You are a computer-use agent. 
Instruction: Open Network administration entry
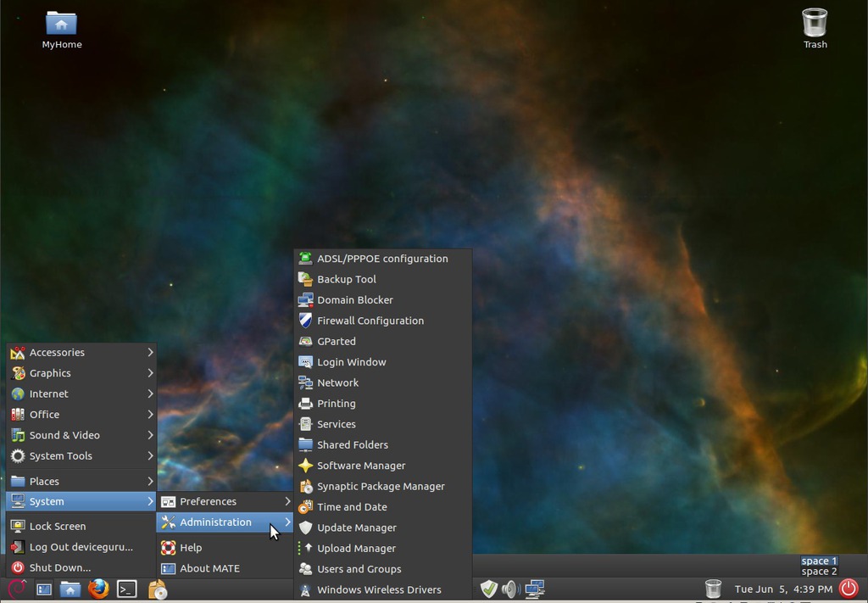coord(382,382)
